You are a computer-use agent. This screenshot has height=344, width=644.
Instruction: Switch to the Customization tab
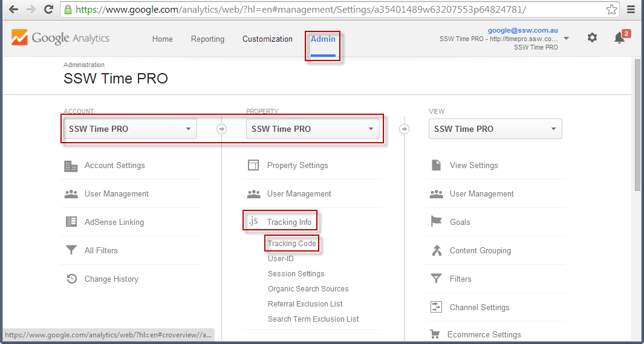[x=267, y=39]
